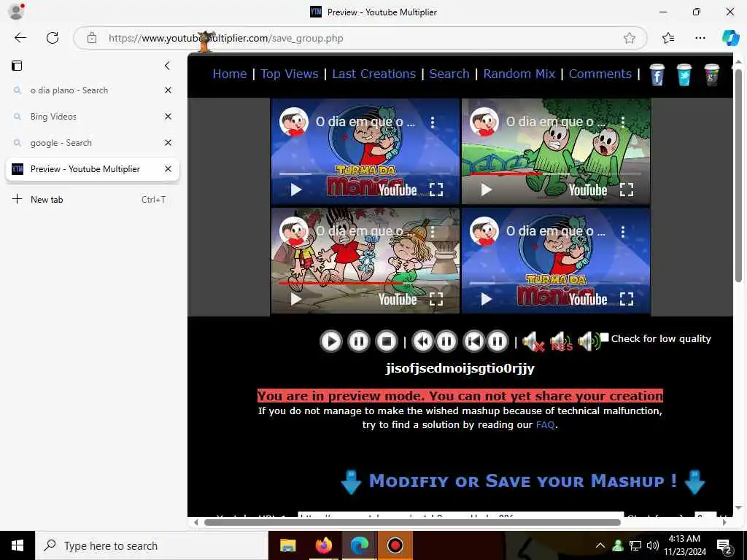The height and width of the screenshot is (560, 747).
Task: Fullscreen the green-costumed characters video
Action: click(x=627, y=190)
